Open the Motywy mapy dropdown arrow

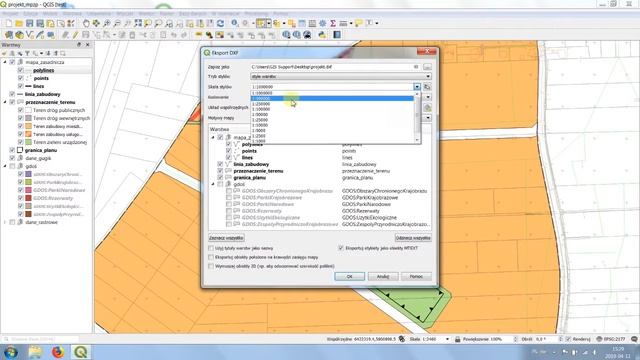pos(428,118)
